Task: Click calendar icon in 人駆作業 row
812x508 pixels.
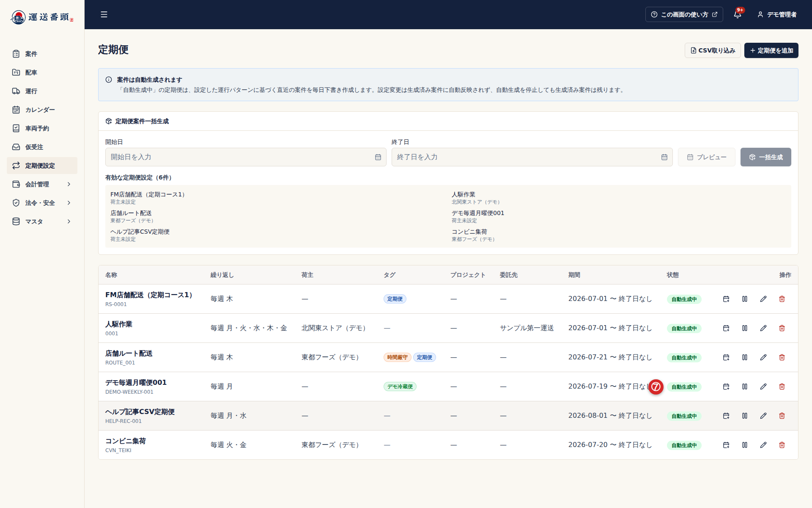Action: (x=726, y=328)
